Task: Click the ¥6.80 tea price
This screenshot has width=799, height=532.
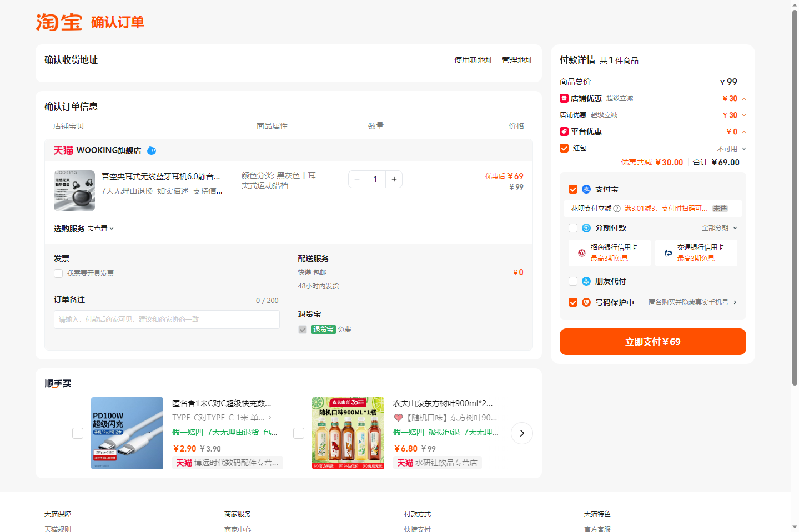Action: coord(406,449)
